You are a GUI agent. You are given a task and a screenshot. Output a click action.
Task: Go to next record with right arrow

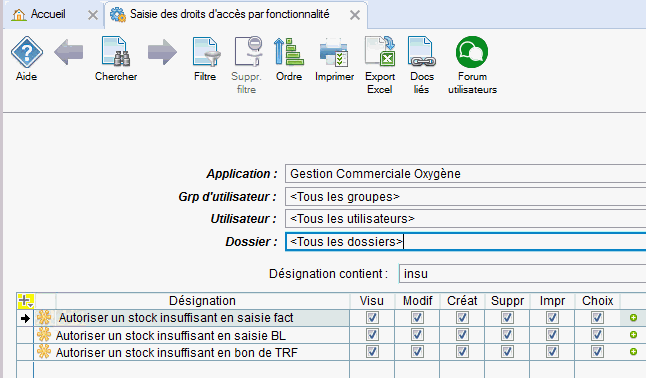(162, 52)
